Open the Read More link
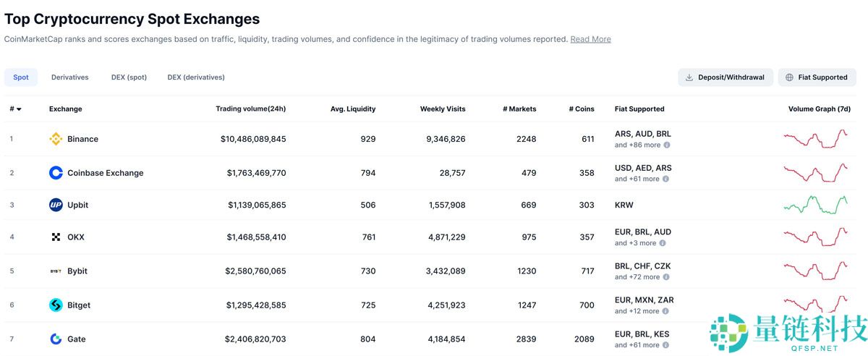 (590, 39)
